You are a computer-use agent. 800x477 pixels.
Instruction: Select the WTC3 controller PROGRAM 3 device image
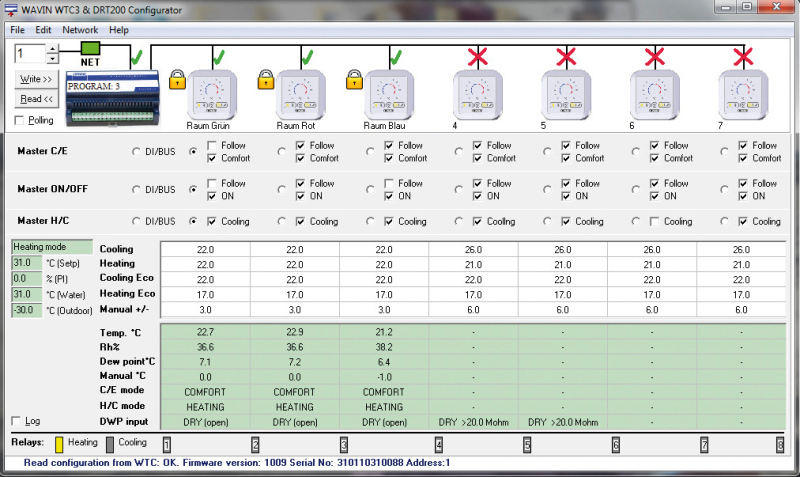[113, 98]
